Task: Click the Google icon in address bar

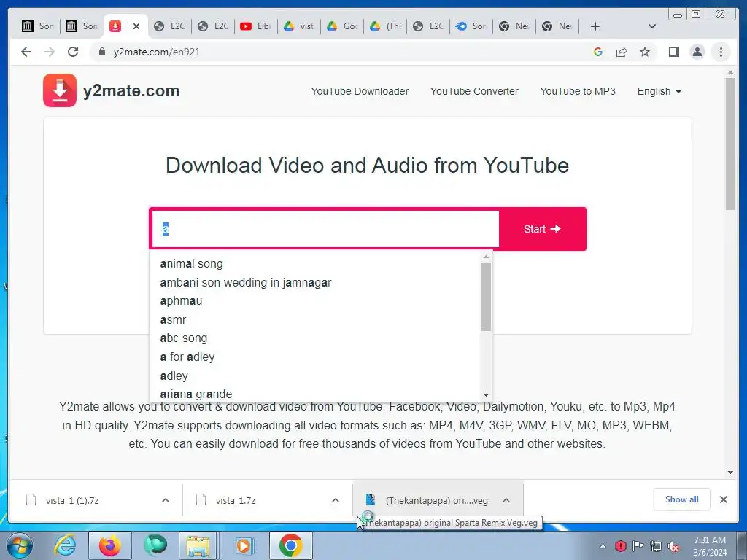Action: click(x=598, y=52)
